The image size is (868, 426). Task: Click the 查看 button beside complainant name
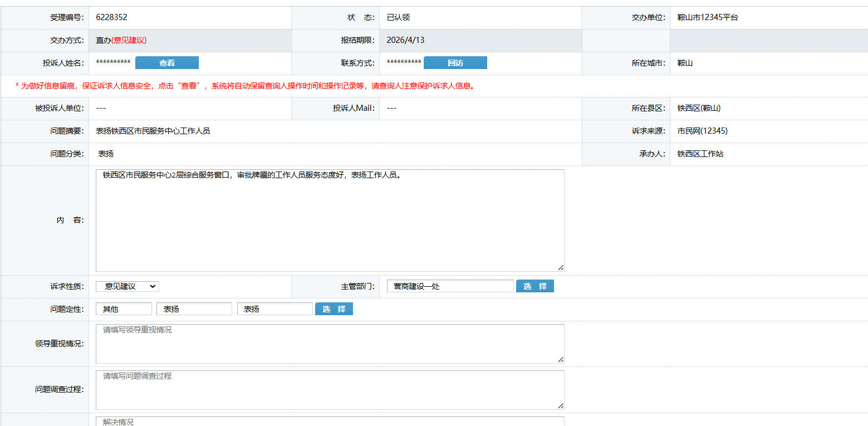166,63
